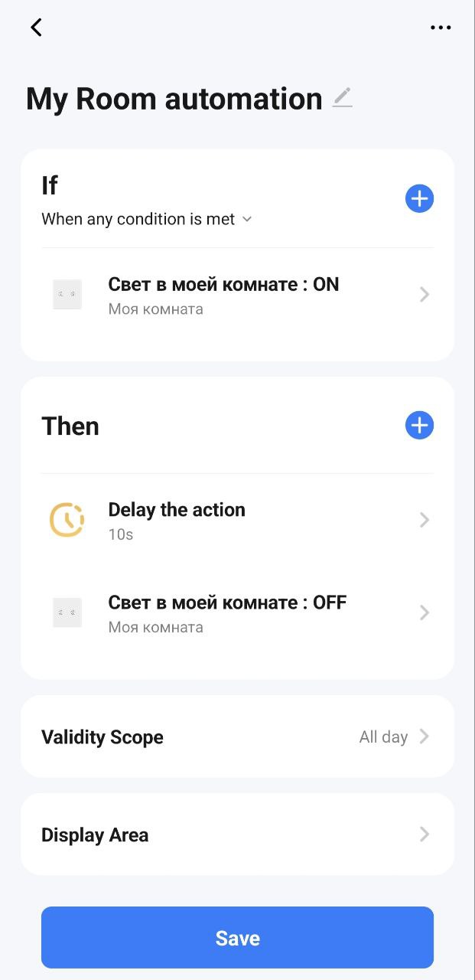475x980 pixels.
Task: Open the chevron for Delay the action
Action: 425,520
